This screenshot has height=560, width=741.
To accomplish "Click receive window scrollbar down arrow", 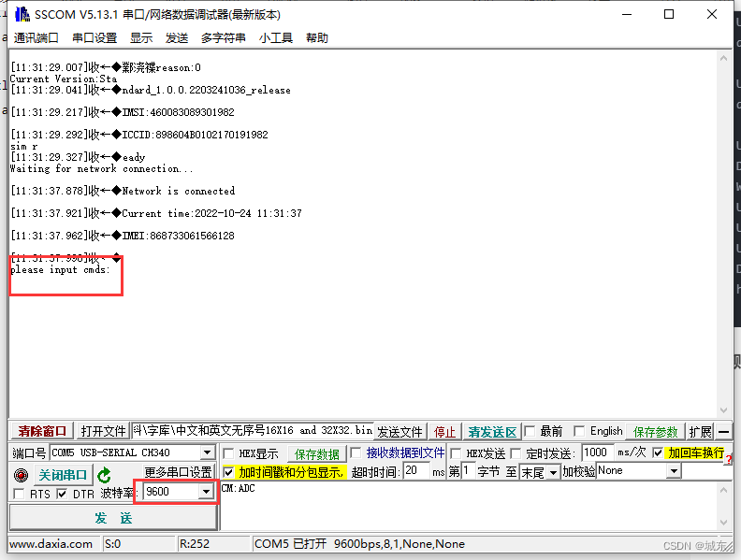I will point(723,410).
